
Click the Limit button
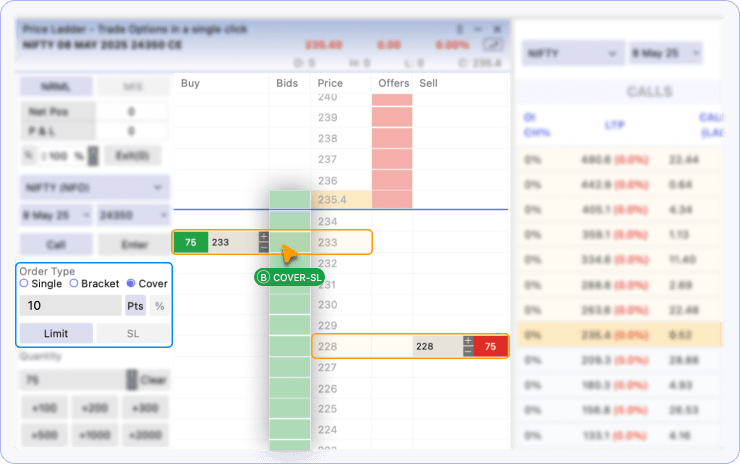pyautogui.click(x=56, y=333)
